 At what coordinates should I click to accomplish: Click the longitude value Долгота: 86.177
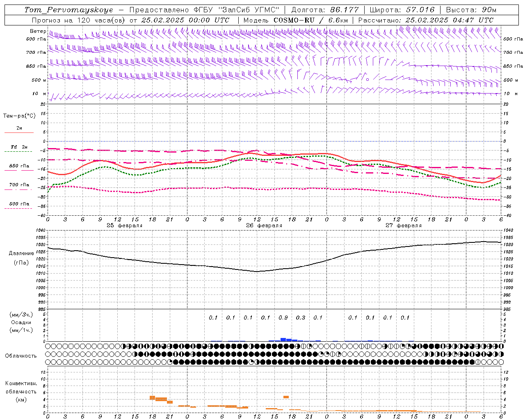(325, 10)
